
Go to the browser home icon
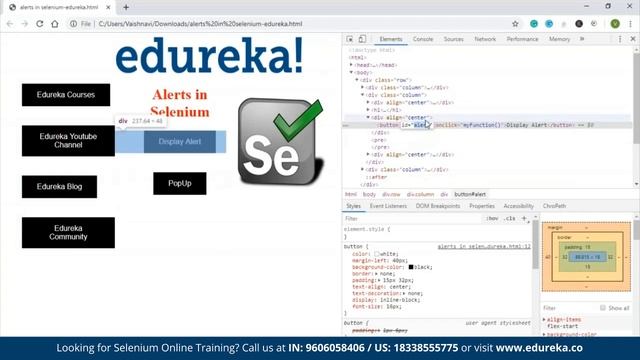(x=55, y=24)
